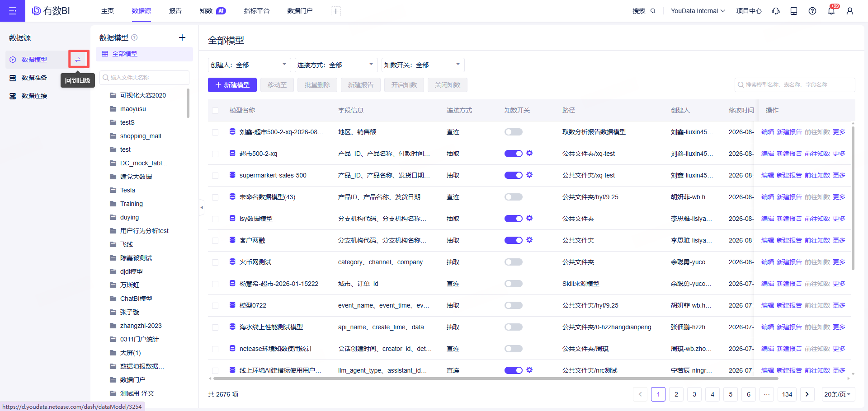The image size is (868, 411).
Task: Open the 创建人 filter dropdown
Action: coord(250,65)
